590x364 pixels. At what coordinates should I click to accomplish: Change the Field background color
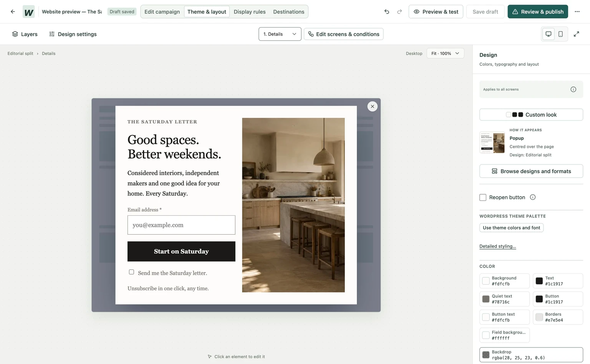click(x=504, y=335)
